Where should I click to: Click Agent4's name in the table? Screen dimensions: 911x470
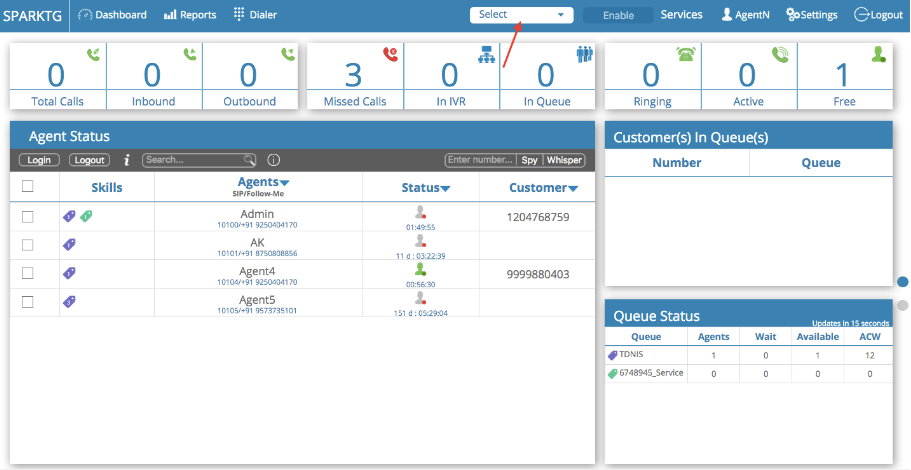pos(257,271)
